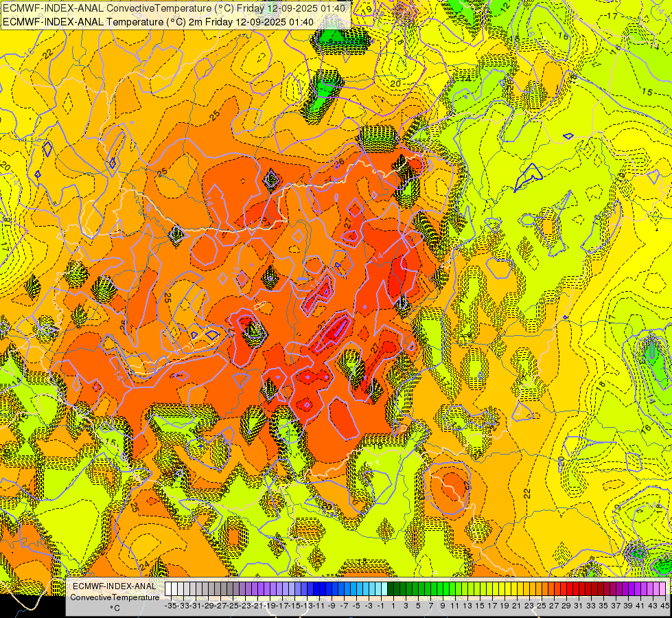Click the -31 value in the color legend
672x618 pixels.
pyautogui.click(x=196, y=606)
